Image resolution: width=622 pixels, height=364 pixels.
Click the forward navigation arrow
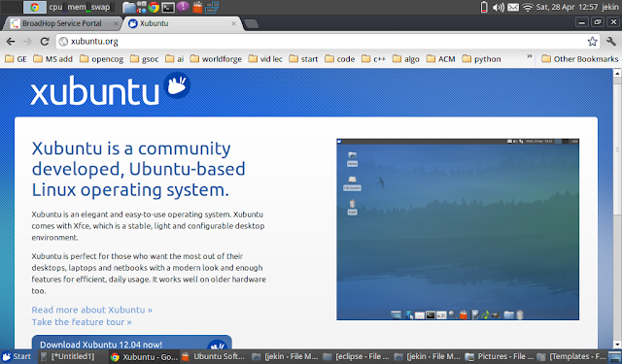tap(27, 41)
